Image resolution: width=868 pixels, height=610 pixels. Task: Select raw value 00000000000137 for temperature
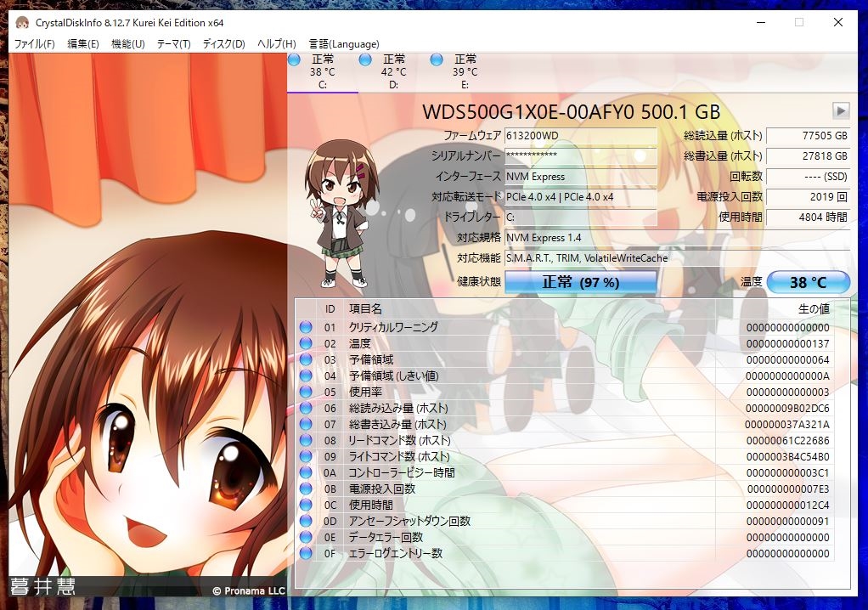pyautogui.click(x=787, y=344)
